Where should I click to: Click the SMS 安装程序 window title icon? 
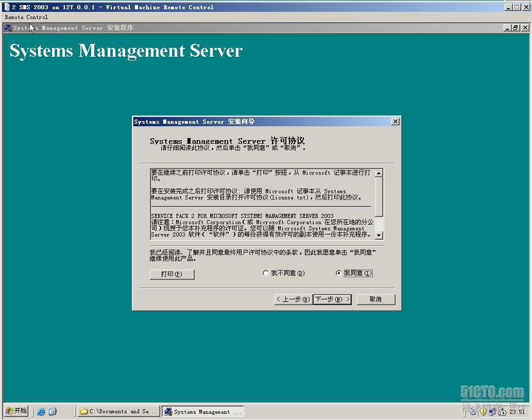click(8, 28)
